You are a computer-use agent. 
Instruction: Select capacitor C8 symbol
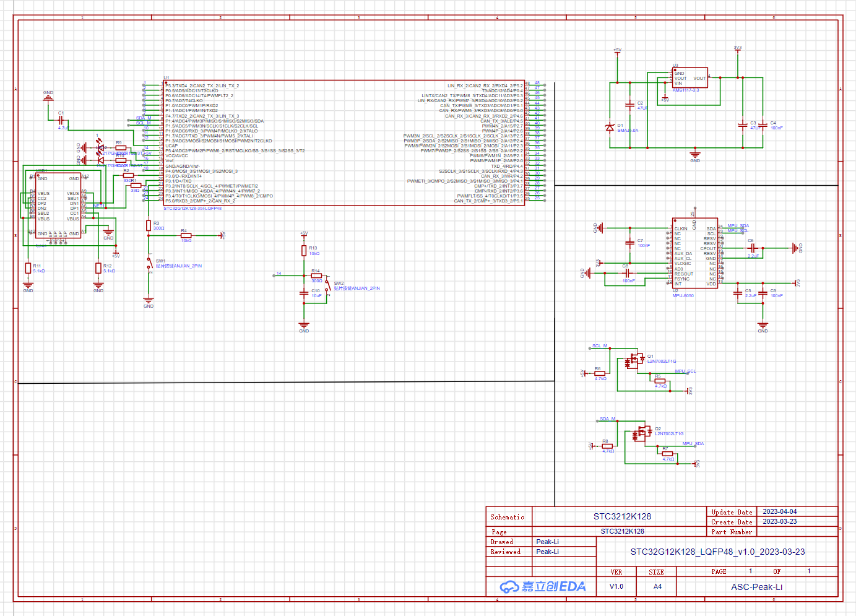626,272
